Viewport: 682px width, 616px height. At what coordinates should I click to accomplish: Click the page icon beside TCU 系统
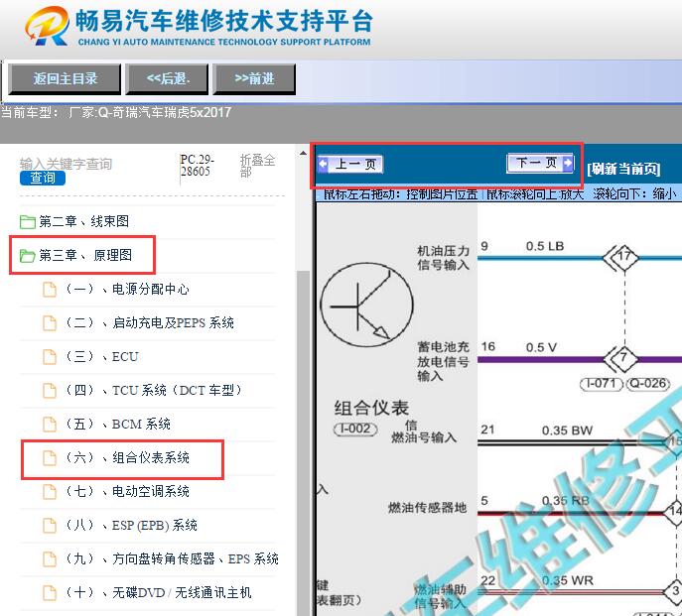(50, 391)
